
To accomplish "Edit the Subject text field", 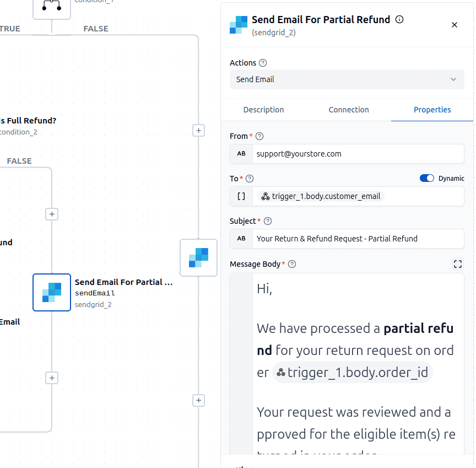I will 358,239.
